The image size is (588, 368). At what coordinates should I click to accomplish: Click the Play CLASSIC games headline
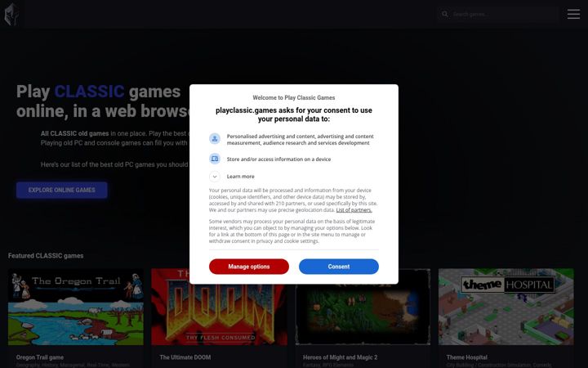point(105,101)
